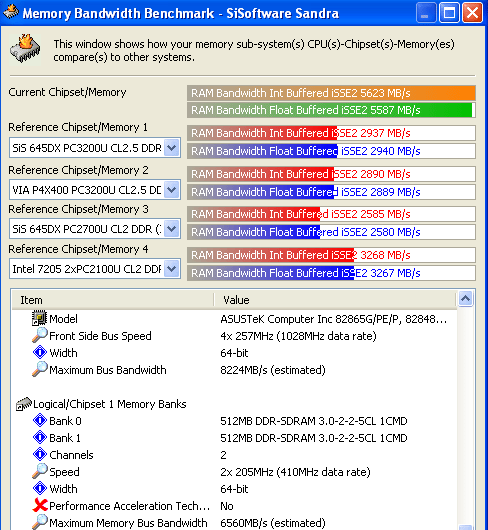The image size is (488, 530).
Task: Open Reference Chipset/Memory 1 dropdown arrow
Action: click(x=172, y=148)
